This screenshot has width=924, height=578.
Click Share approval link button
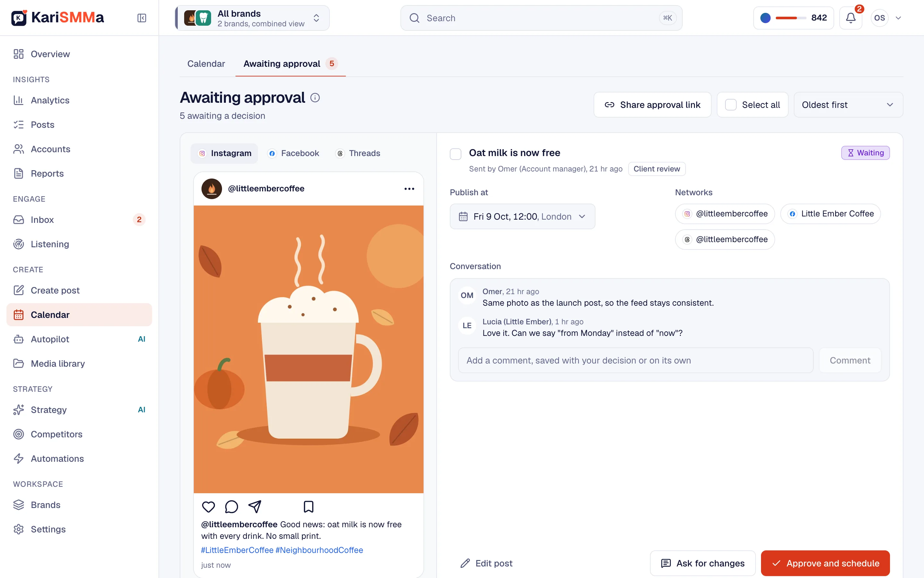(x=652, y=105)
